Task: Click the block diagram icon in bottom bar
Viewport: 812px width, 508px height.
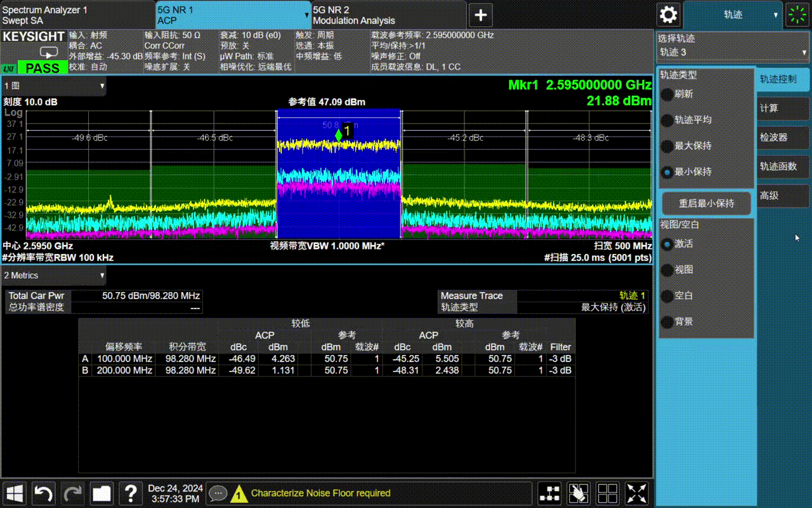Action: click(x=549, y=493)
